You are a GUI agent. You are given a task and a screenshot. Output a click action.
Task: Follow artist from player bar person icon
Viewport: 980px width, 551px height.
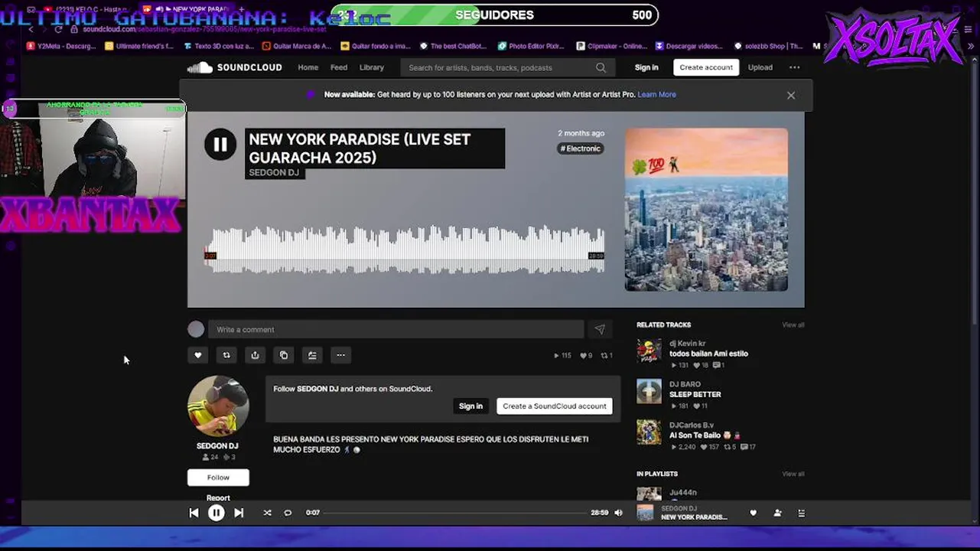(777, 513)
